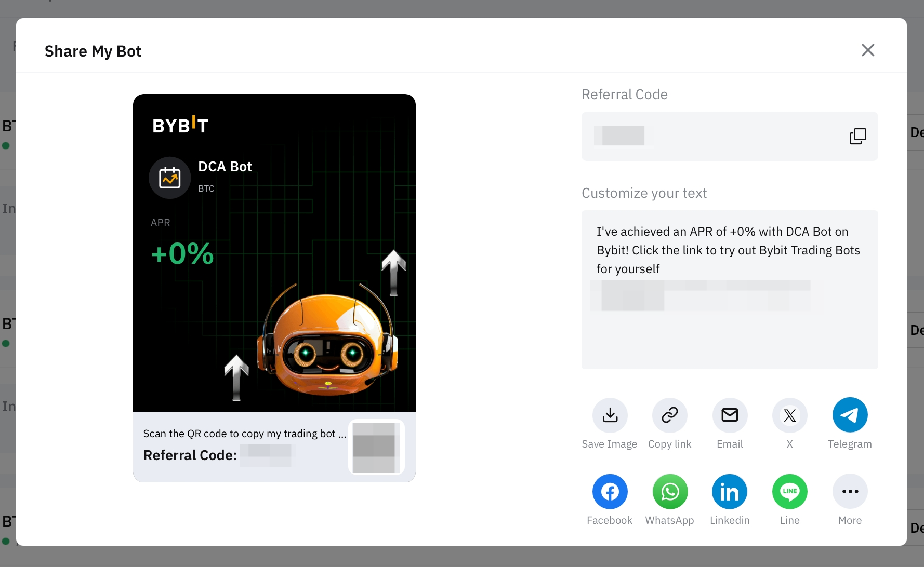The width and height of the screenshot is (924, 567).
Task: Share on Linkedin
Action: pyautogui.click(x=730, y=492)
